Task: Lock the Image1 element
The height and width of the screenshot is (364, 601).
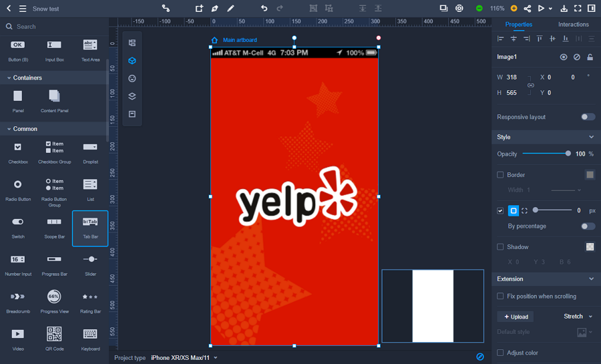Action: click(x=590, y=57)
